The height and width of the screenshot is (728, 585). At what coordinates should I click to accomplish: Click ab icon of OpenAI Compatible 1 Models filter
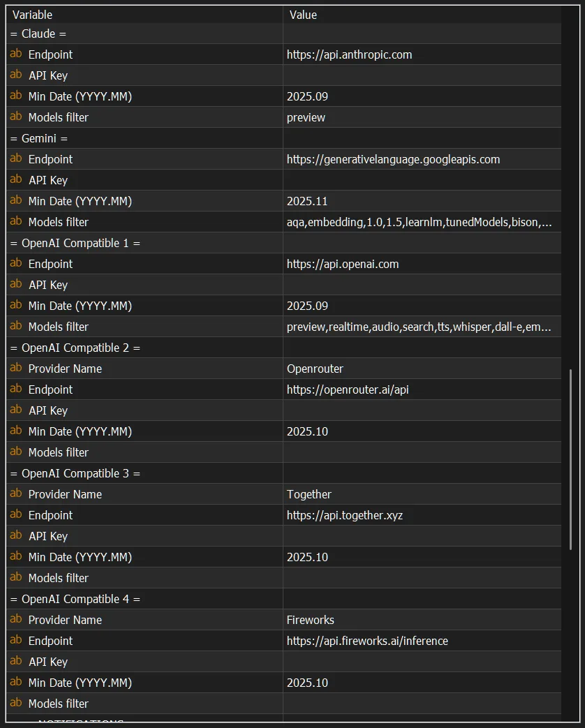point(16,326)
